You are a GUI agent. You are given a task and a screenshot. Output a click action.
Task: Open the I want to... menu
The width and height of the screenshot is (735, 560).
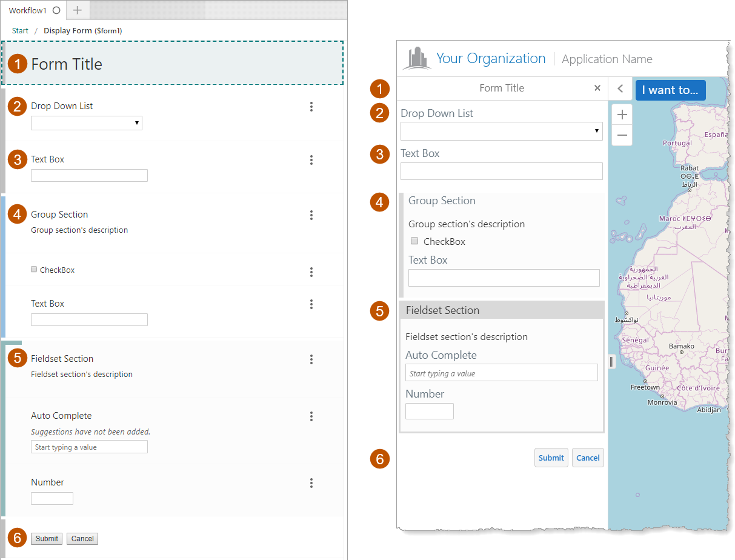click(670, 90)
